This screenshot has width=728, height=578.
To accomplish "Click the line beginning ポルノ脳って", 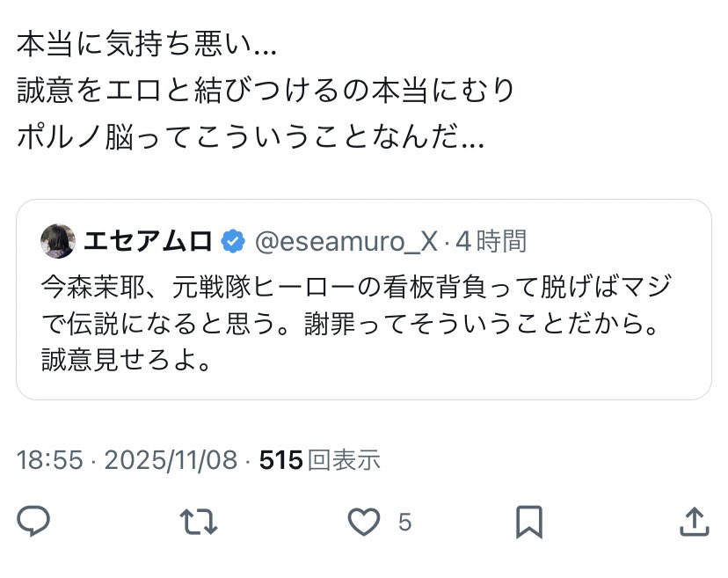I will coord(251,138).
